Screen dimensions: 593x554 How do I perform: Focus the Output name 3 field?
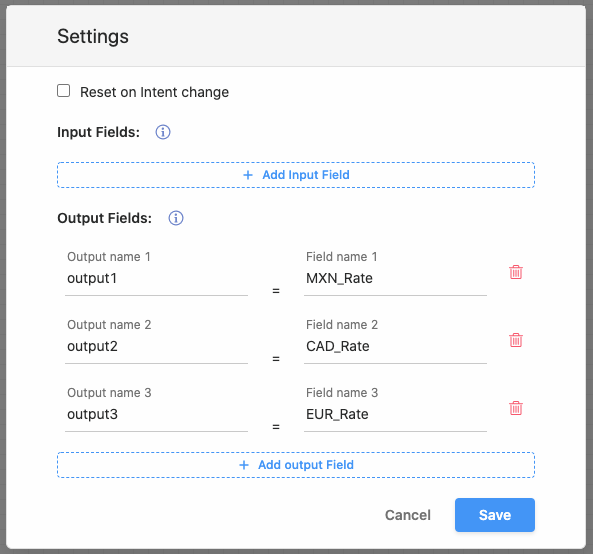point(157,415)
